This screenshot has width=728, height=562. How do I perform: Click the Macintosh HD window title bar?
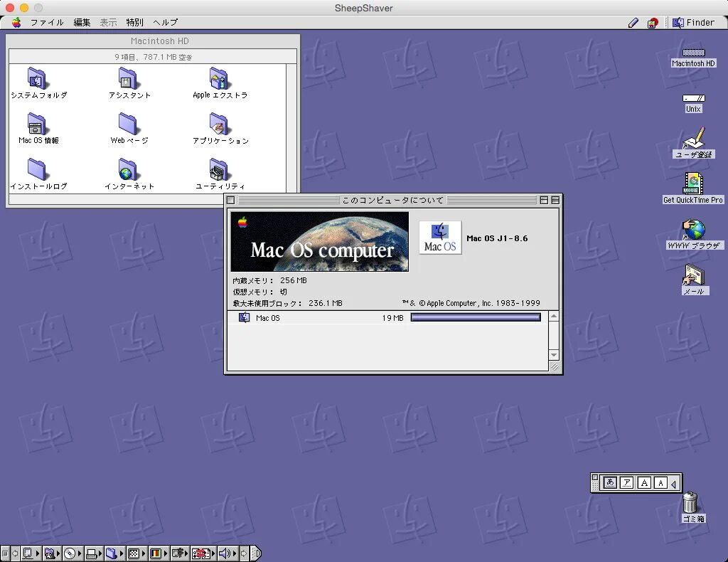[153, 41]
